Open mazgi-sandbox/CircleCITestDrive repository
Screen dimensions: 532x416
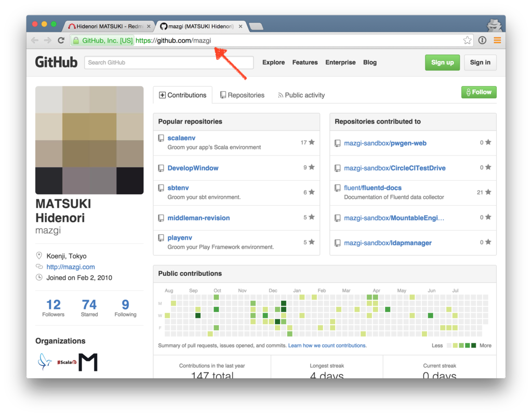395,168
